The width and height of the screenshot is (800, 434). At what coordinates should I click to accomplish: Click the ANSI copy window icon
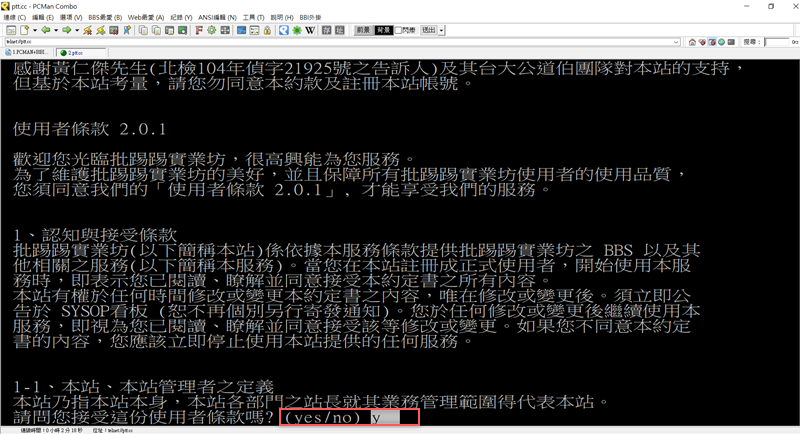[x=169, y=30]
